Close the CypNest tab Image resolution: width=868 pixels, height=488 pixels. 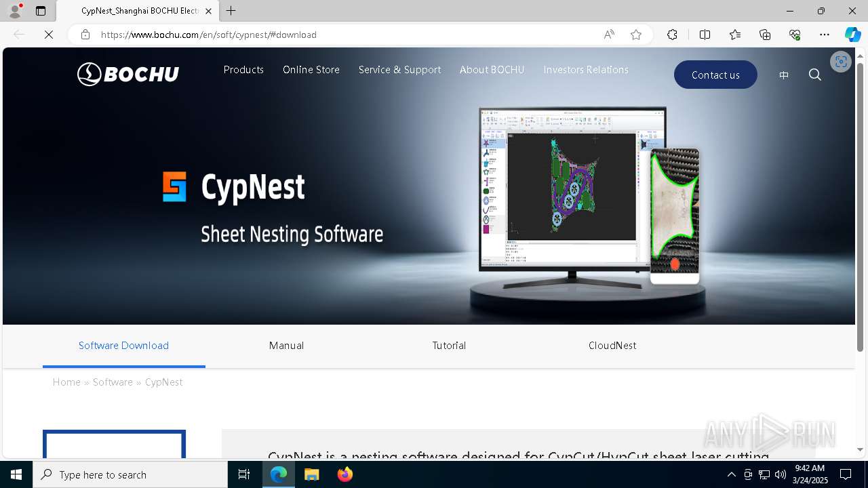pyautogui.click(x=208, y=11)
